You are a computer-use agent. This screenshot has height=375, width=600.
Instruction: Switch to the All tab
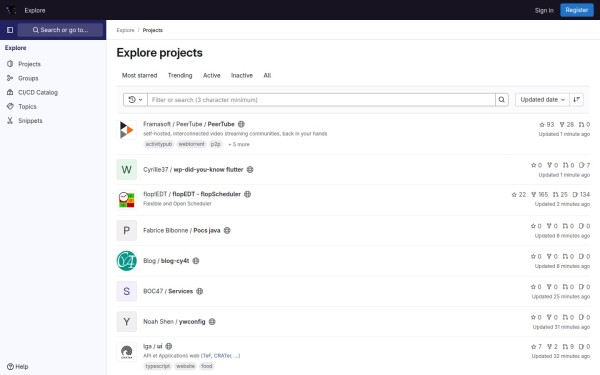tap(267, 75)
